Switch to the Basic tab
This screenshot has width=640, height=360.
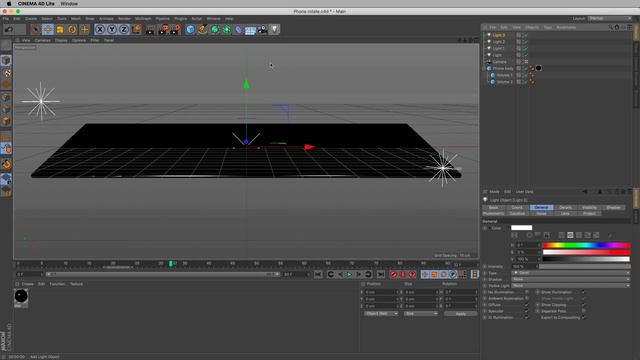493,208
